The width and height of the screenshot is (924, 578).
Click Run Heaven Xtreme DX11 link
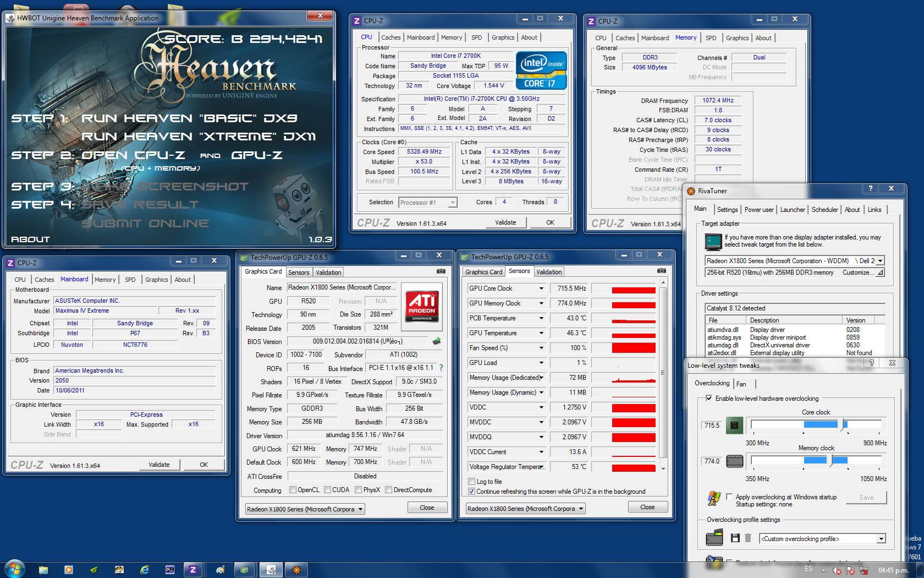tap(199, 137)
